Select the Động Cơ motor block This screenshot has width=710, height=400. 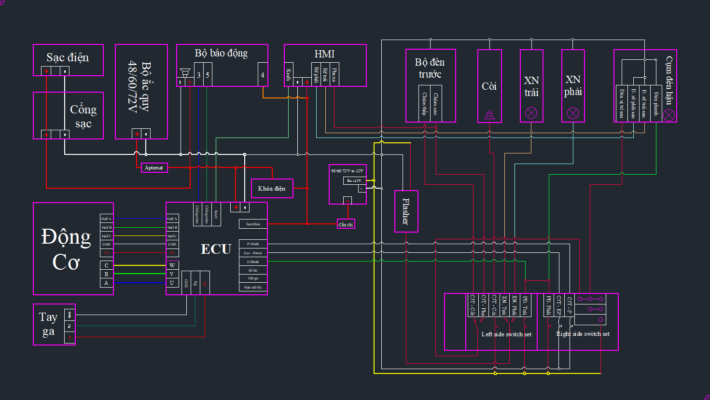66,248
